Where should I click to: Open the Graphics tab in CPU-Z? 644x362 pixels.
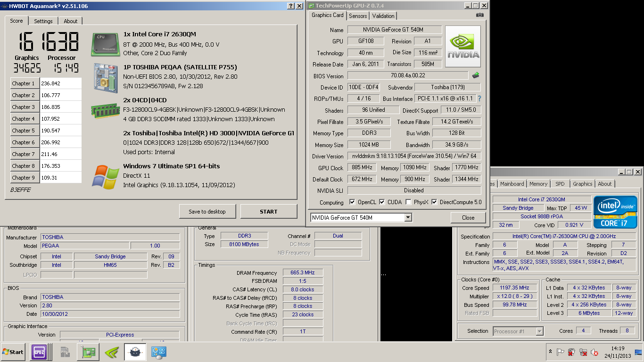point(582,184)
